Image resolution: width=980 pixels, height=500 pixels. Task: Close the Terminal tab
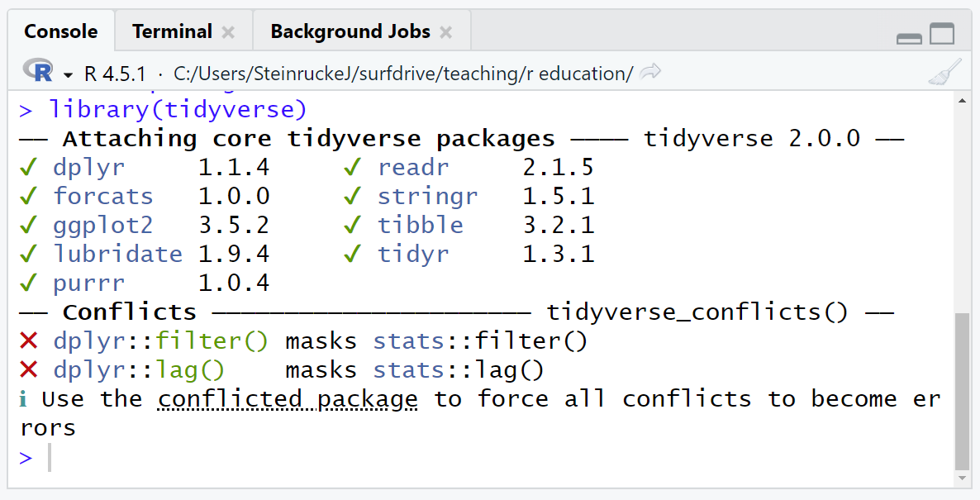coord(229,32)
